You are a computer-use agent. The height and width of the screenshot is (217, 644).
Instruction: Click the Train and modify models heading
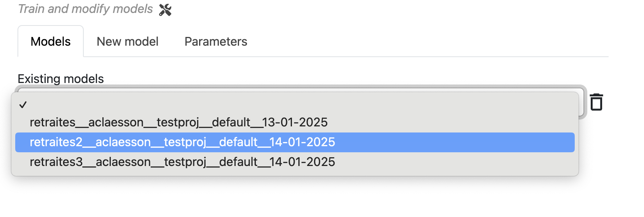(x=86, y=9)
